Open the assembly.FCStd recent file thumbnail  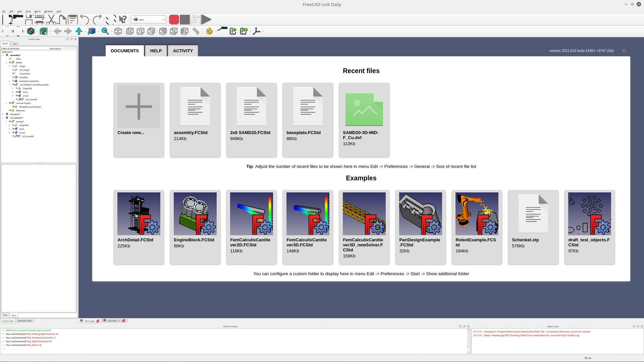click(x=195, y=107)
